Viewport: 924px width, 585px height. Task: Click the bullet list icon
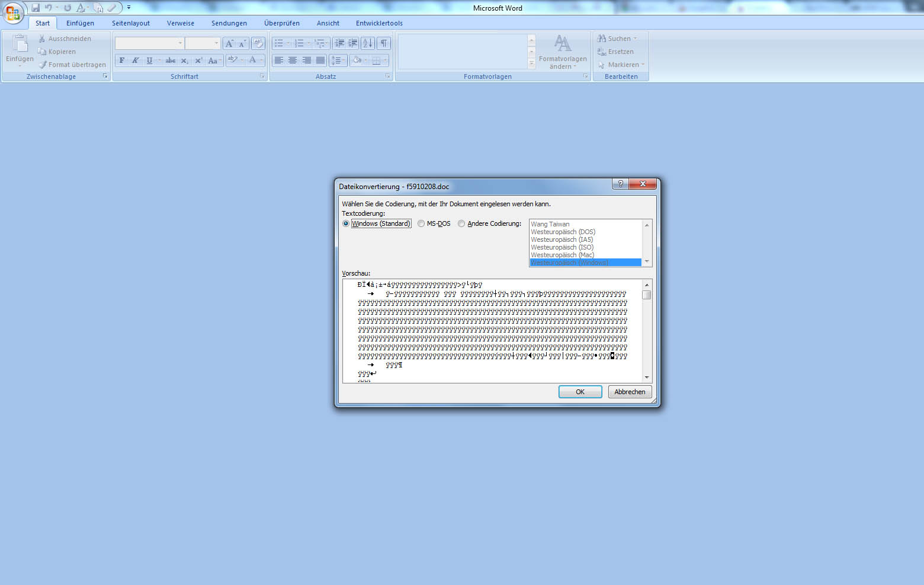tap(279, 43)
